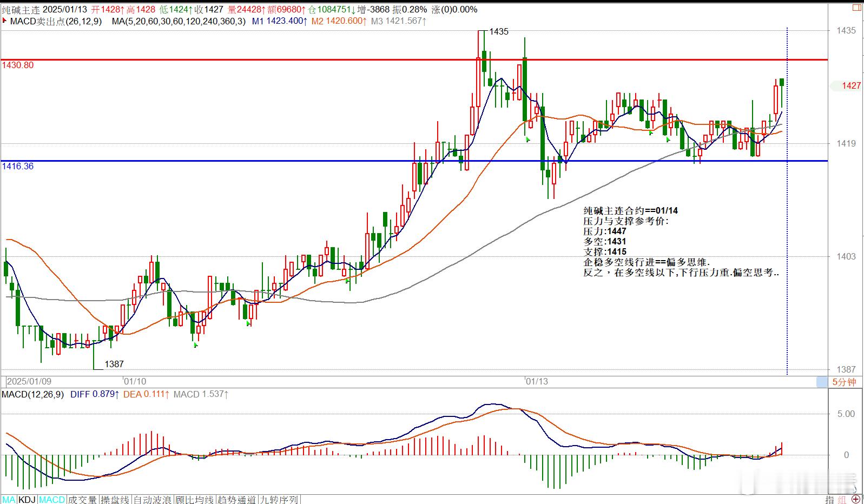Click the 压力:1447 annotation text
This screenshot has height=504, width=864.
[605, 231]
